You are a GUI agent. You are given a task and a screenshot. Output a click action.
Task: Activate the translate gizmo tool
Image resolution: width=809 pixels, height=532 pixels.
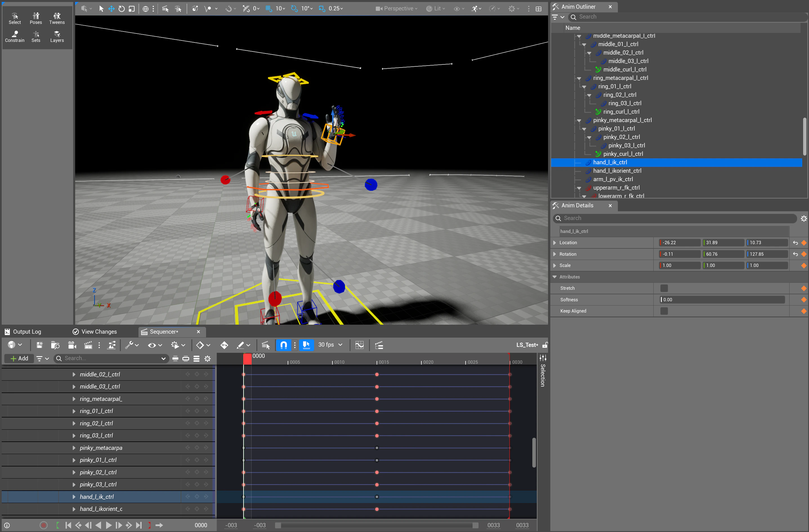coord(111,8)
